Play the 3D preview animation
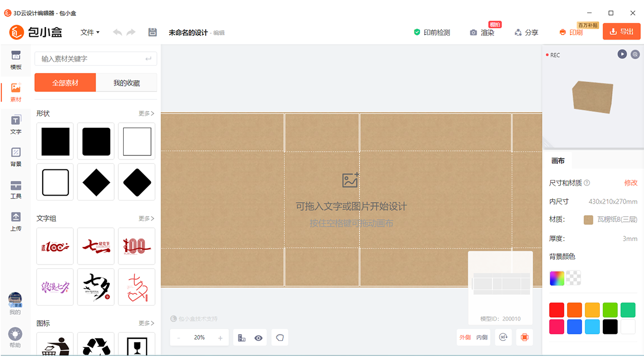Screen dimensions: 644x362 point(622,54)
